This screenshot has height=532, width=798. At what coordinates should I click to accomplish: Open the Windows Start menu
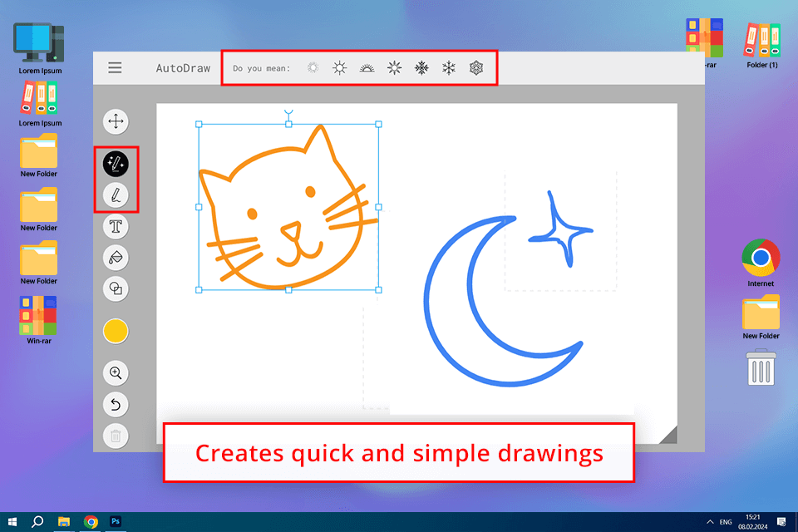coord(12,522)
